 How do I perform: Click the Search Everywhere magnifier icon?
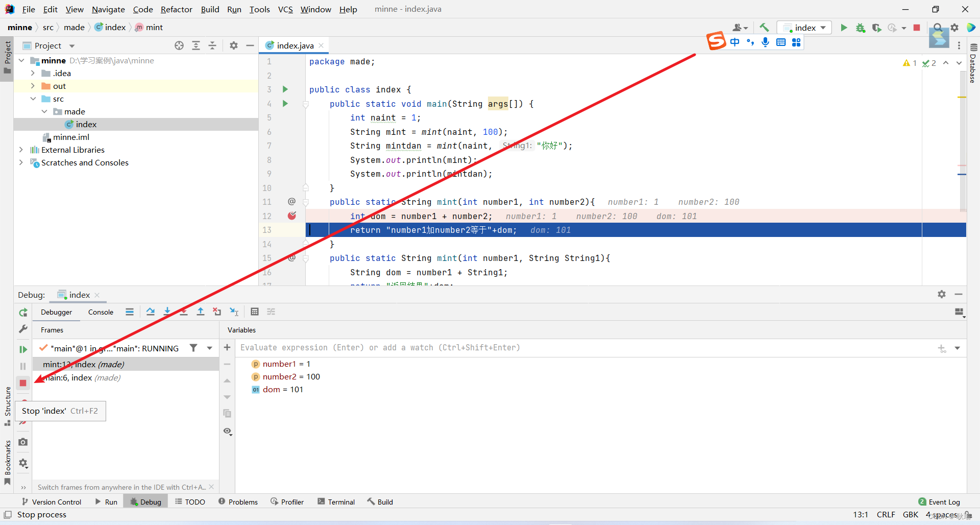pos(938,28)
